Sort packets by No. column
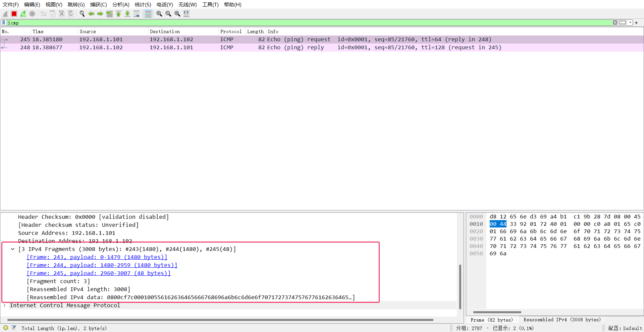This screenshot has height=332, width=644. pyautogui.click(x=15, y=31)
